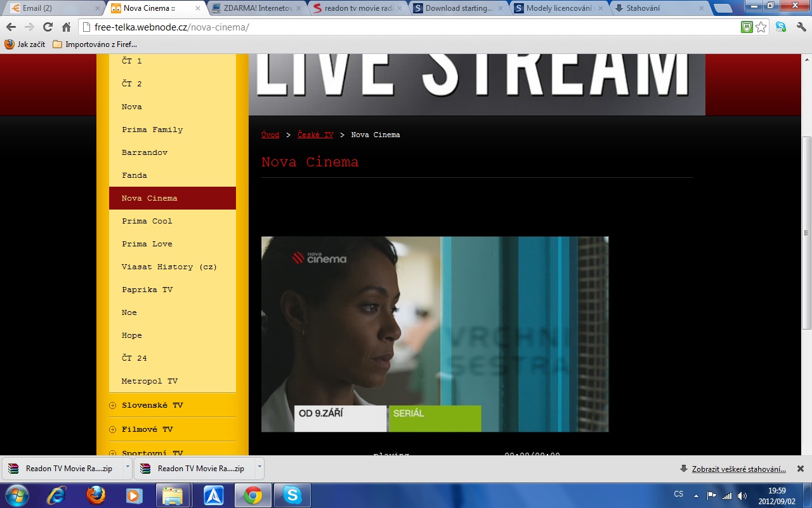Switch to the Email (2) tab
812x508 pixels.
pos(53,8)
